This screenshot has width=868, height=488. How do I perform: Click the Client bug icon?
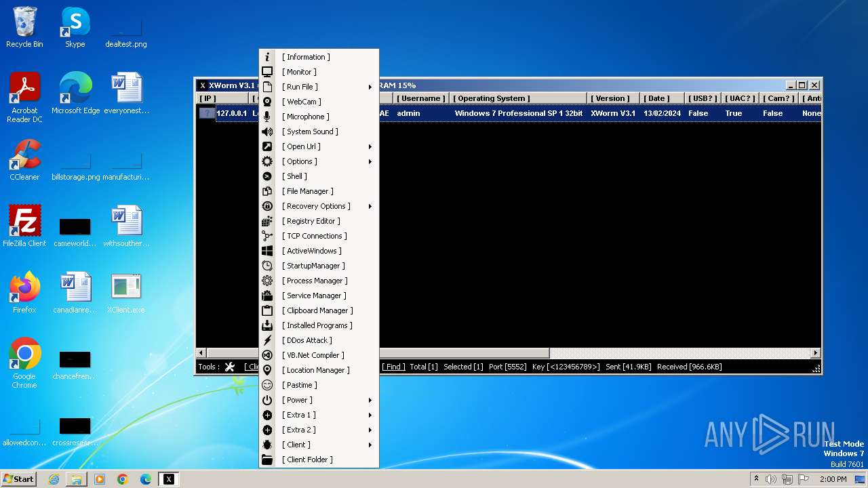[x=267, y=445]
